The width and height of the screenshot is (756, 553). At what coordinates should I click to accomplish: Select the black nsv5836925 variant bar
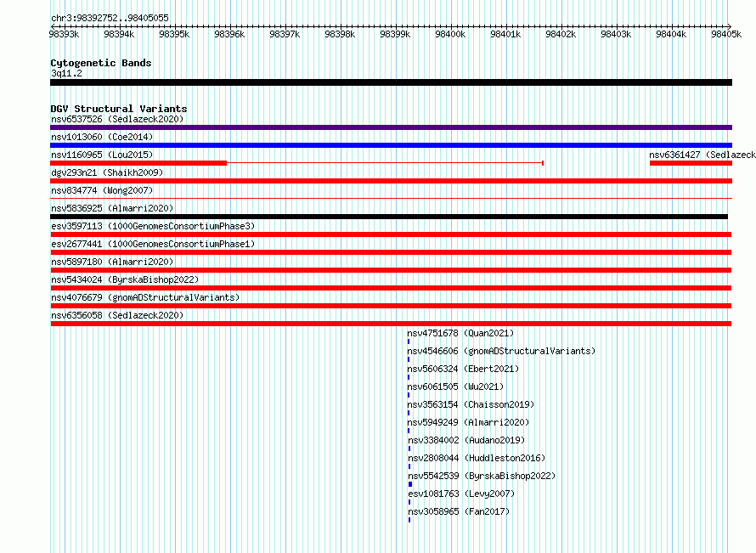(x=389, y=217)
